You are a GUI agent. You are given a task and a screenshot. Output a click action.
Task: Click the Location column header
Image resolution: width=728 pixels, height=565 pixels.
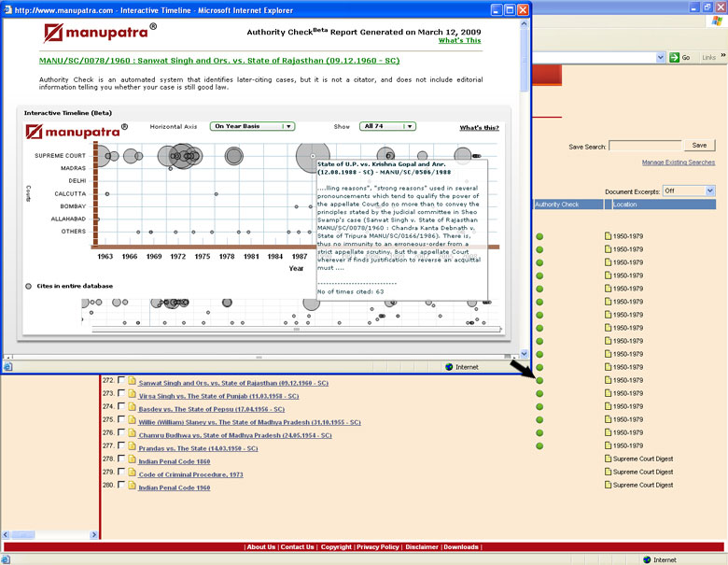point(664,205)
